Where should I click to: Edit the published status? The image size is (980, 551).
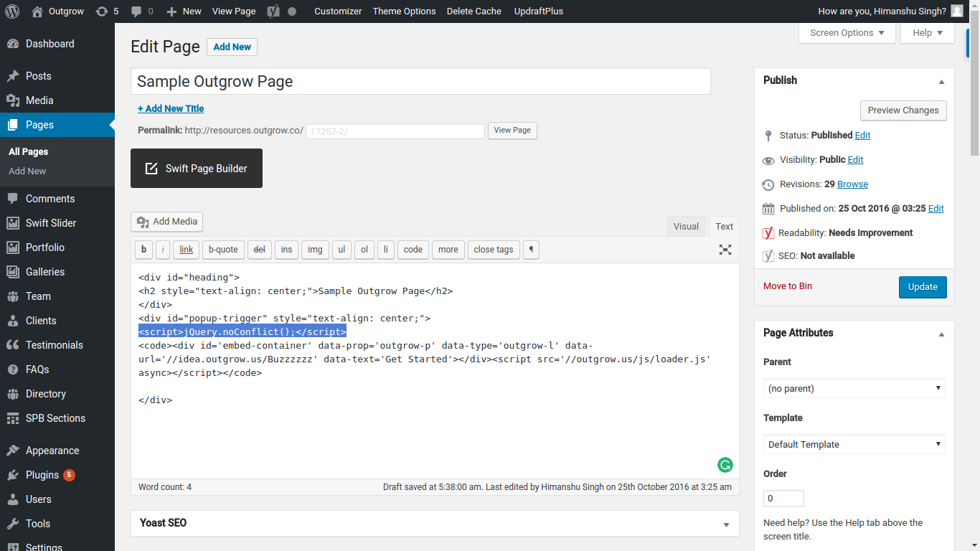coord(862,135)
